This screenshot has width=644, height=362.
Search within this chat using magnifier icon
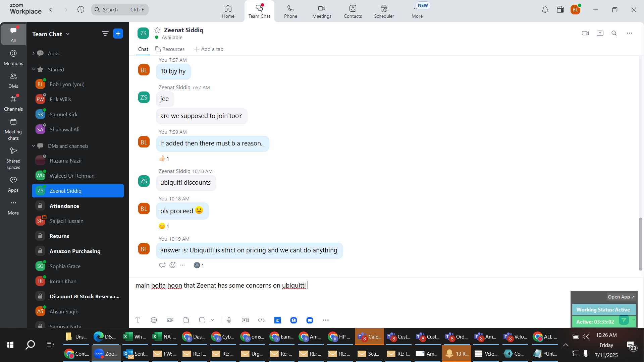tap(614, 33)
